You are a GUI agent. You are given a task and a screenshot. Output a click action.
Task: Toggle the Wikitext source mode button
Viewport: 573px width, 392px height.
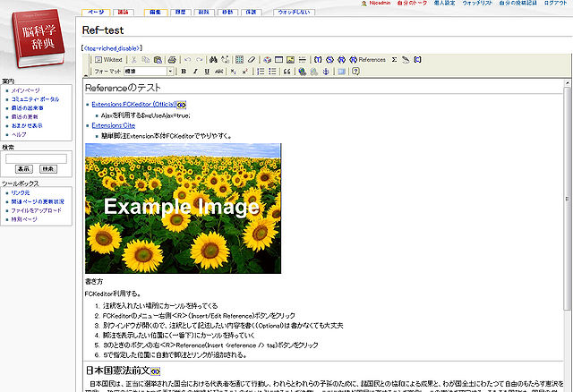(110, 59)
